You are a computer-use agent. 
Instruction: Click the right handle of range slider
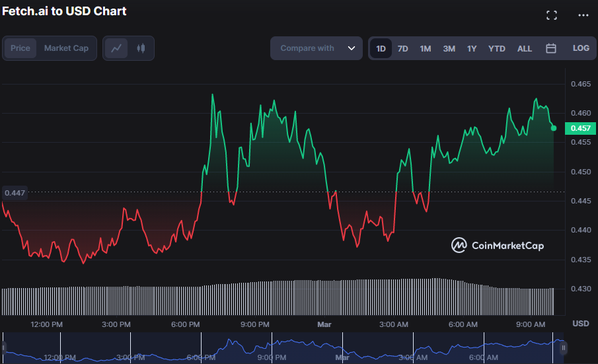click(564, 347)
